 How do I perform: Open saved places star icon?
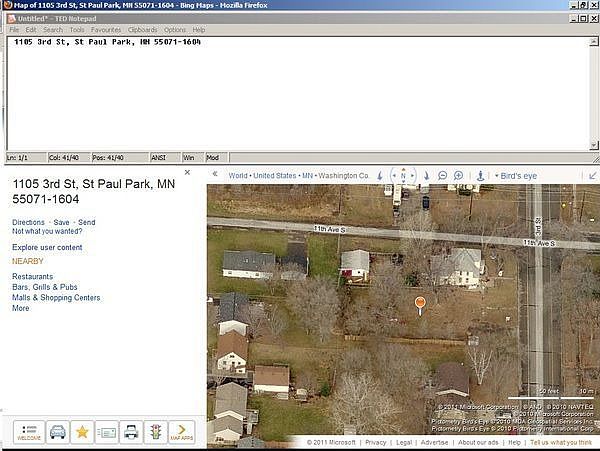point(82,431)
